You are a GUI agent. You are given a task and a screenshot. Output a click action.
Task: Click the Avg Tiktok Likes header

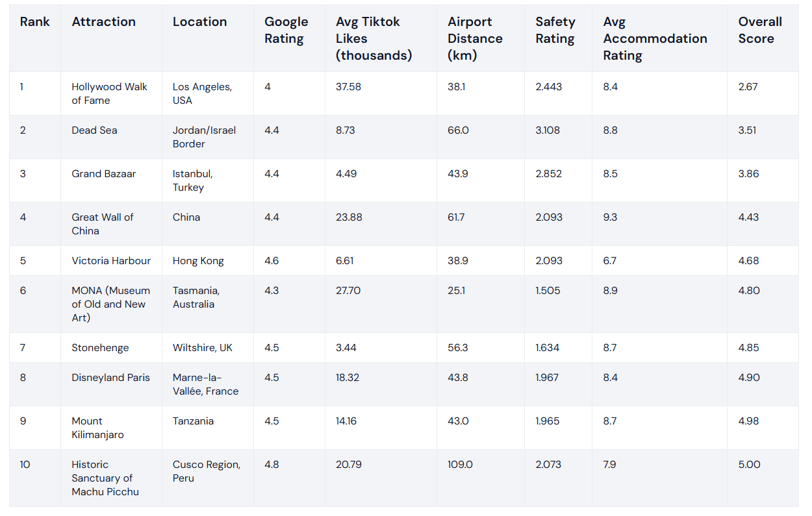pos(374,38)
